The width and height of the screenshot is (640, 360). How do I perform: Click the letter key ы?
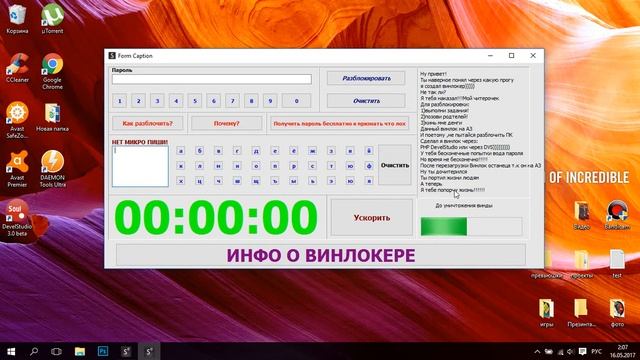(x=293, y=181)
